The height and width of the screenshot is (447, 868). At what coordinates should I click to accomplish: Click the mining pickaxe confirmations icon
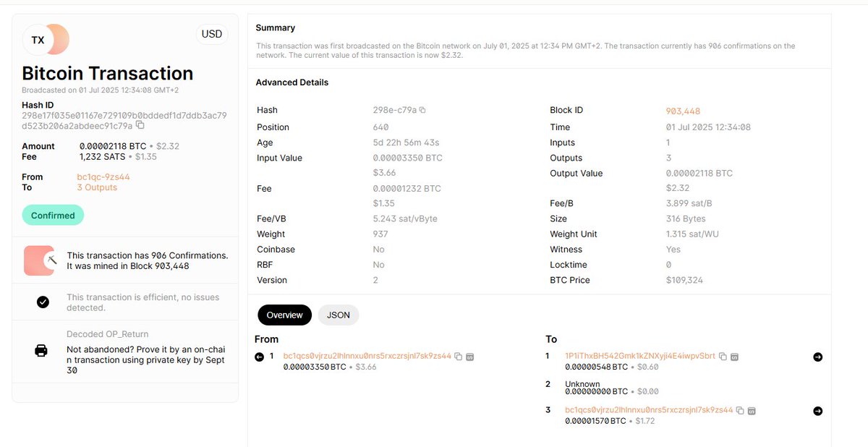coord(40,260)
